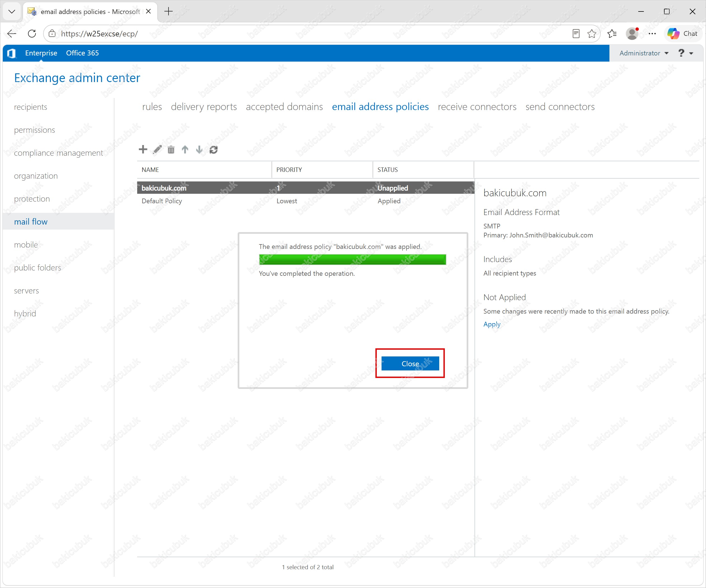
Task: Go to servers section
Action: 27,291
